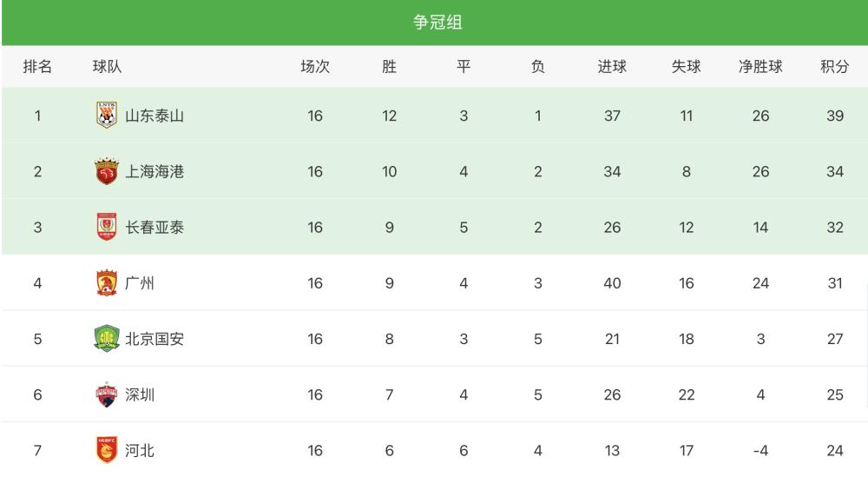Image resolution: width=868 pixels, height=477 pixels.
Task: Click the Shanghai Port team crest
Action: click(x=106, y=171)
